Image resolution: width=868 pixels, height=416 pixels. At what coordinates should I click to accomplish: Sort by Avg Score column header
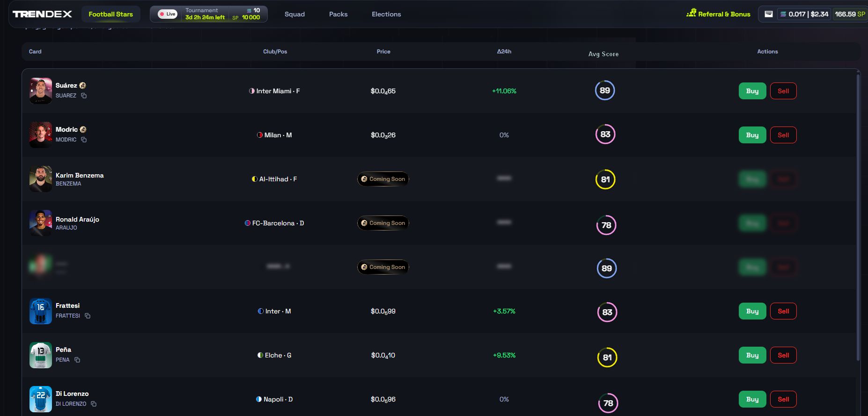point(603,54)
